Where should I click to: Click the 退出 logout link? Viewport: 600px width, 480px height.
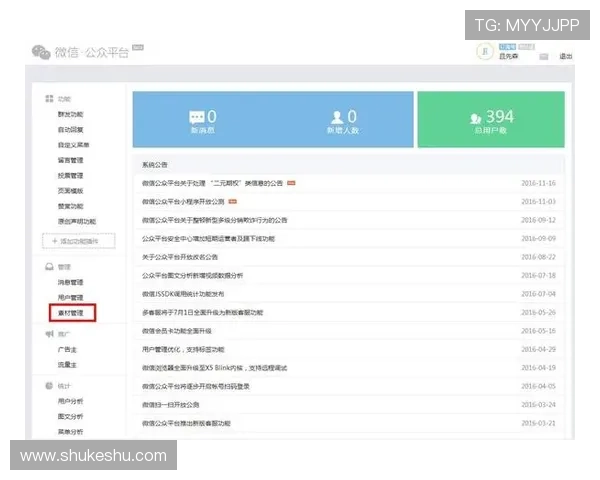point(566,56)
